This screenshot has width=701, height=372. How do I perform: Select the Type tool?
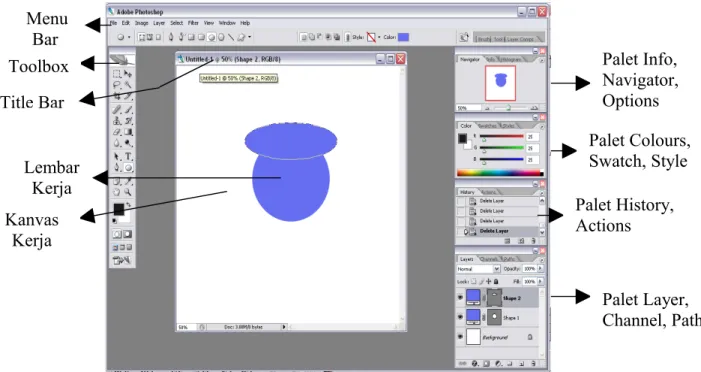coord(128,156)
